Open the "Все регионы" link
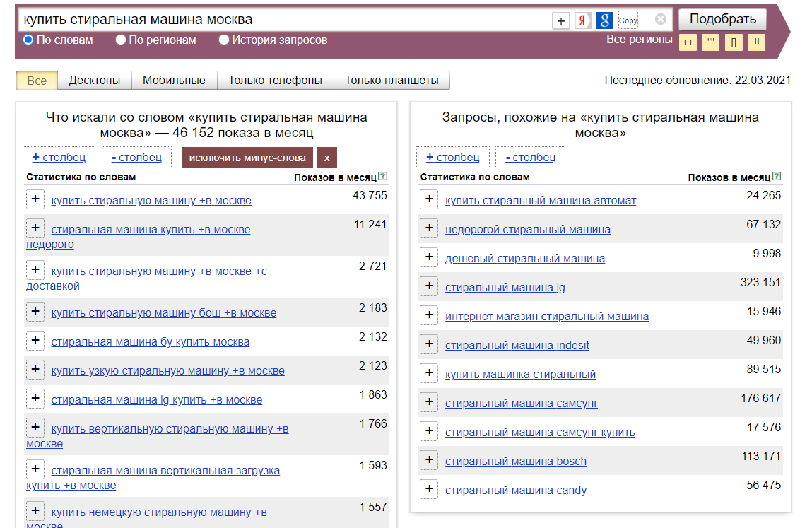812x528 pixels. click(640, 41)
